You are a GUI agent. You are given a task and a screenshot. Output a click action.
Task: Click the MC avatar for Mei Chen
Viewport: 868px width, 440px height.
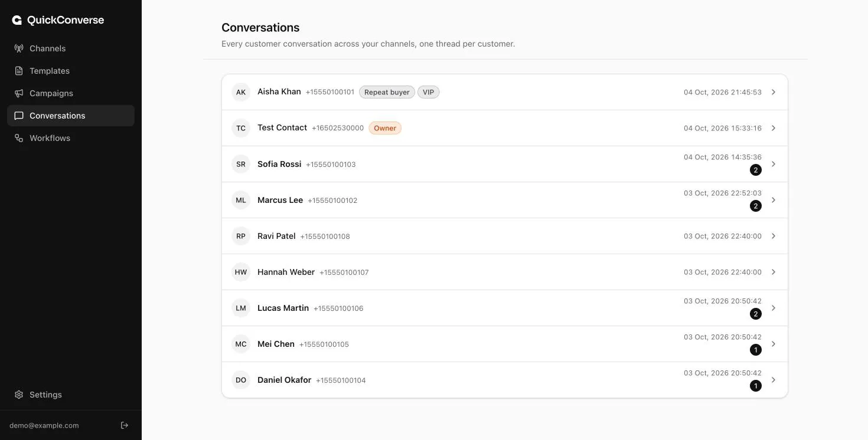coord(241,344)
